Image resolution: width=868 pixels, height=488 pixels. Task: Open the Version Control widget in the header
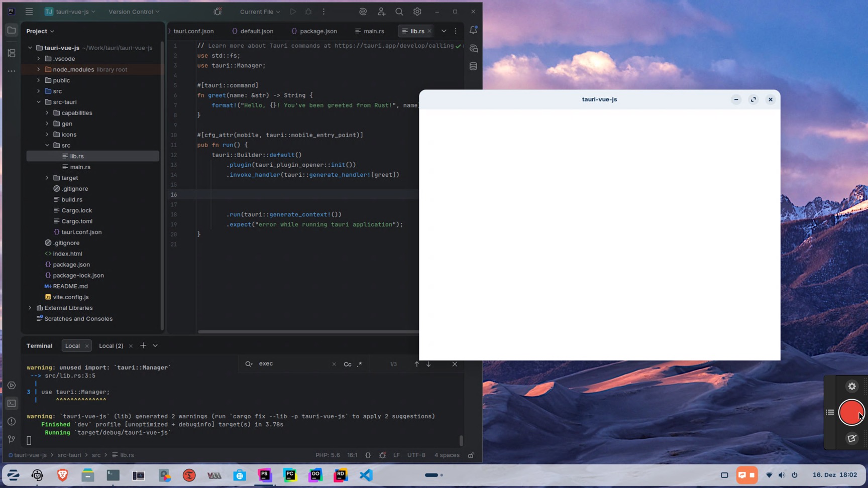tap(130, 11)
